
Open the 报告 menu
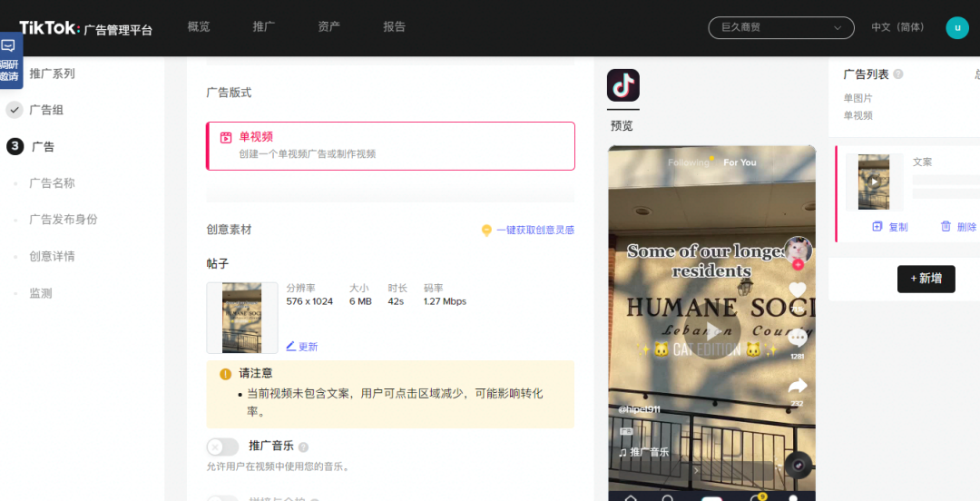(x=395, y=27)
